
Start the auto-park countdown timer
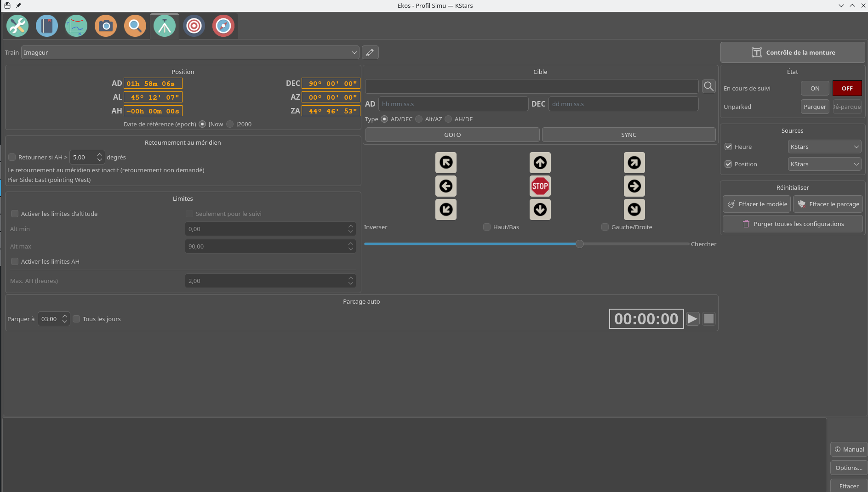tap(692, 319)
